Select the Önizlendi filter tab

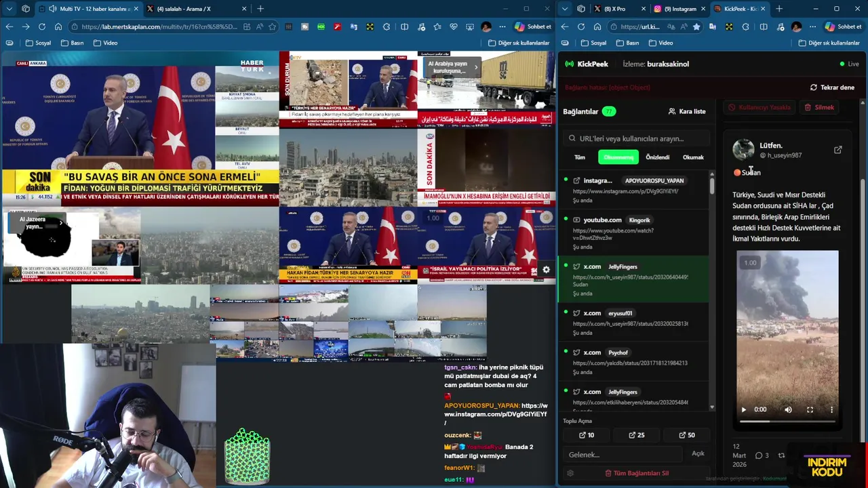coord(657,157)
